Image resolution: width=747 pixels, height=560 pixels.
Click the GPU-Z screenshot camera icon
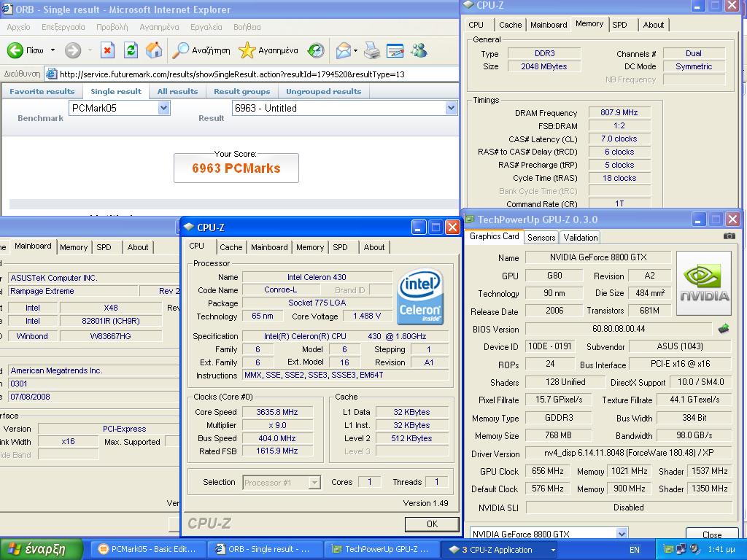(729, 236)
